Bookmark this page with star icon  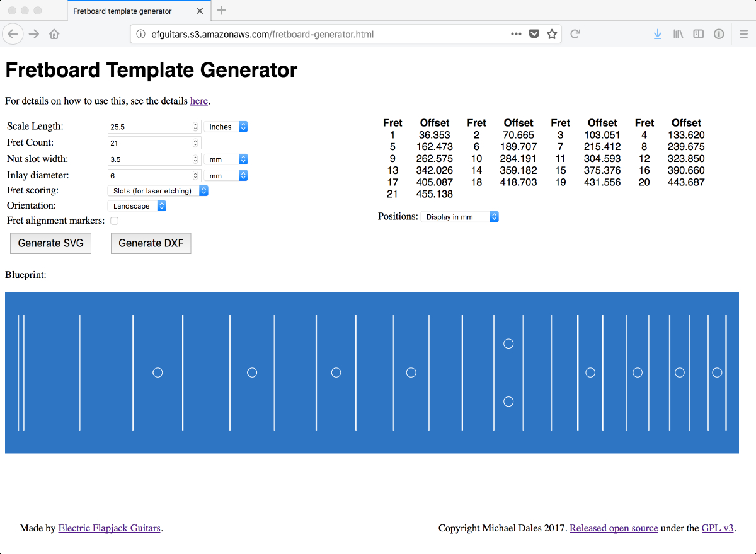click(x=552, y=34)
